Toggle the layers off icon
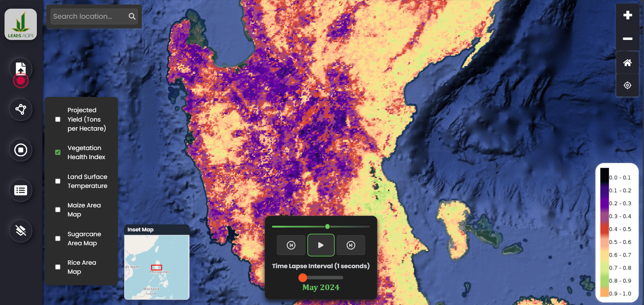 point(21,231)
